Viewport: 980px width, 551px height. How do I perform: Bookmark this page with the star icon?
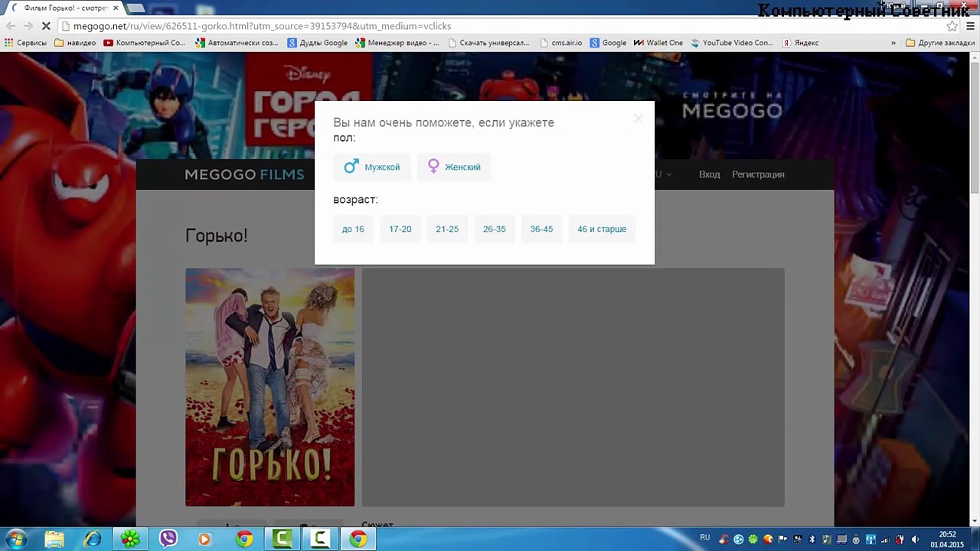pyautogui.click(x=952, y=26)
